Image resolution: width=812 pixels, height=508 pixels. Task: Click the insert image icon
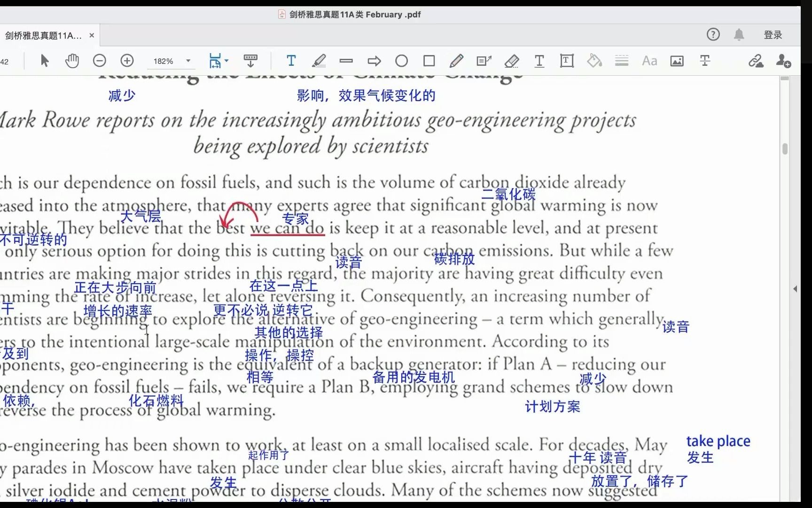(x=677, y=61)
